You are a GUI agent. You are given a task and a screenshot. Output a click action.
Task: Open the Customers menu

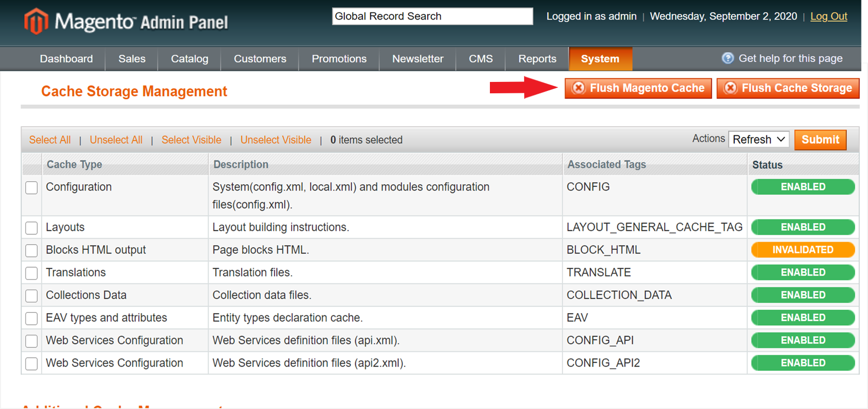[260, 59]
